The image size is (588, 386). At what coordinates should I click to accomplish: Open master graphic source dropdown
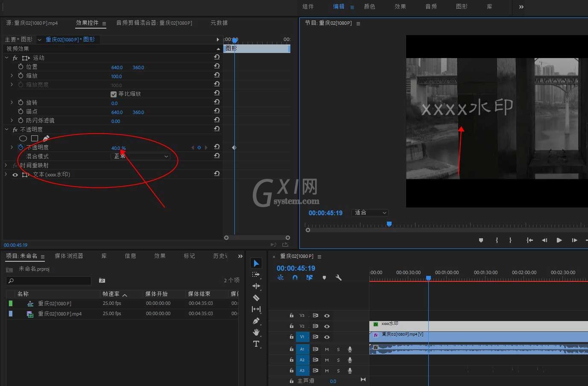[x=39, y=40]
